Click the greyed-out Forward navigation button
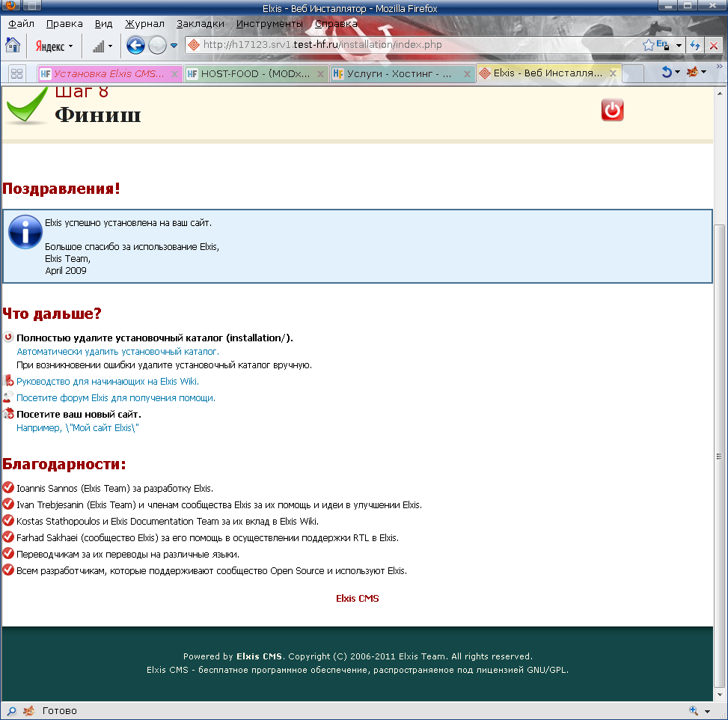 157,46
